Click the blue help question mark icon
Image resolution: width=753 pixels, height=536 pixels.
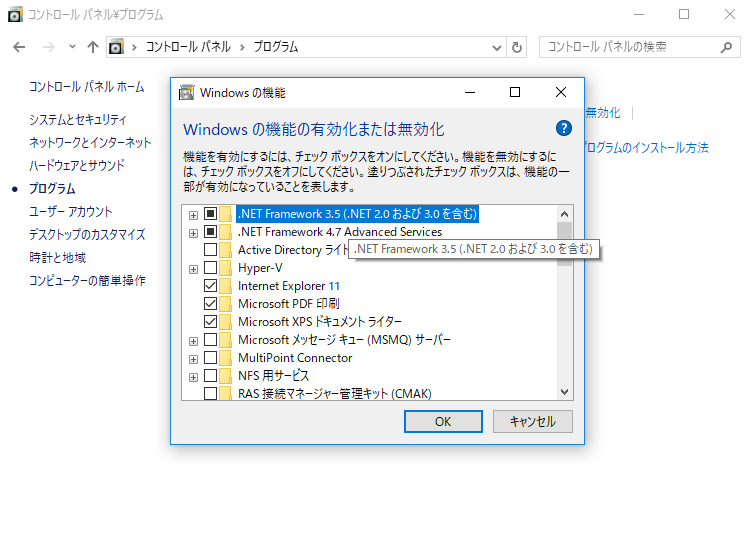tap(563, 128)
